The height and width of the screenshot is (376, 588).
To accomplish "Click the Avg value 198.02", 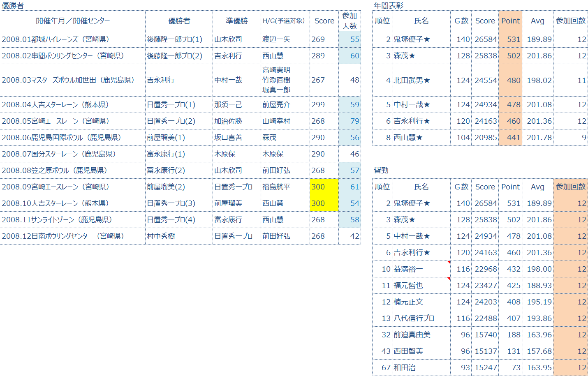I will (x=537, y=80).
